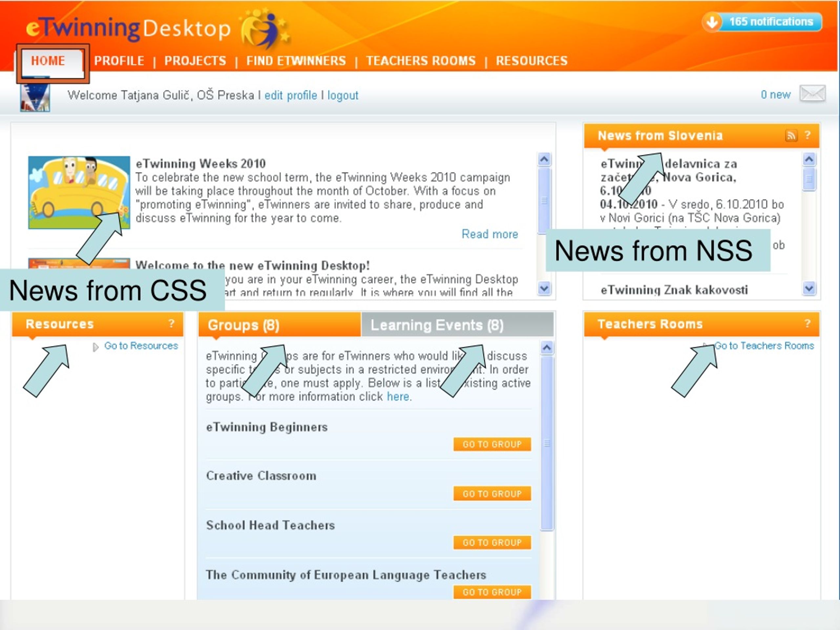Open the 165 notifications download arrow icon
This screenshot has height=630, width=840.
click(712, 22)
